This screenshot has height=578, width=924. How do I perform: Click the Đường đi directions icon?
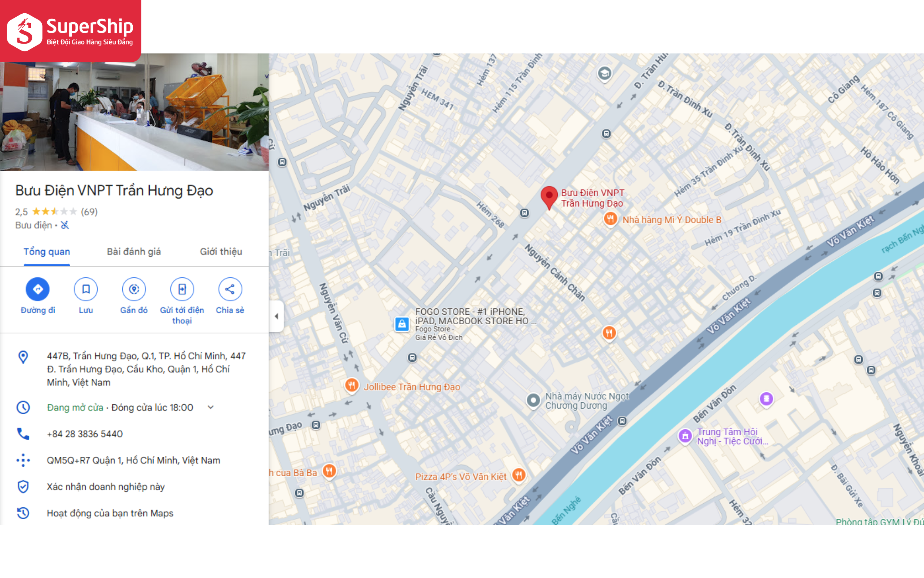click(37, 289)
